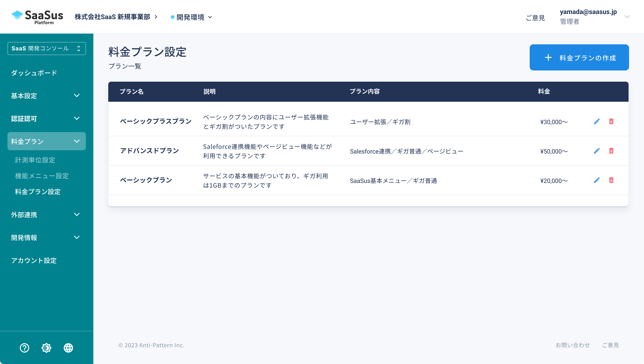Click the ベーシックプラスプラン plan name

tap(156, 121)
